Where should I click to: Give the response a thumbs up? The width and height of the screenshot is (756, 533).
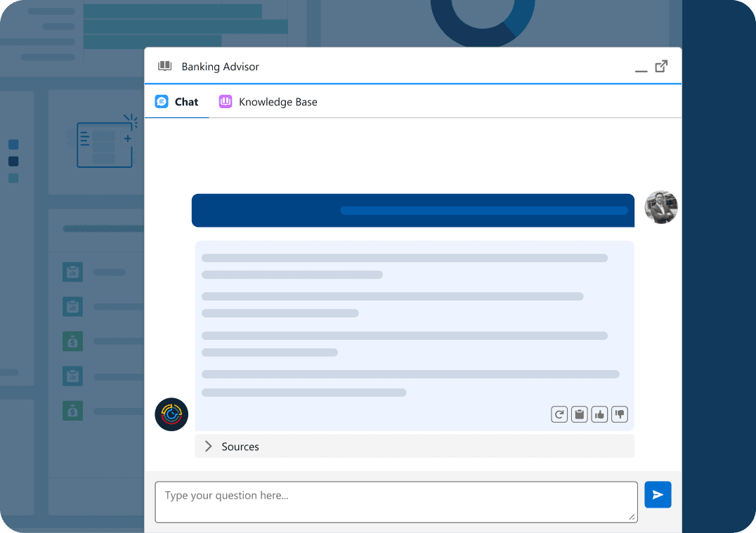[x=599, y=414]
